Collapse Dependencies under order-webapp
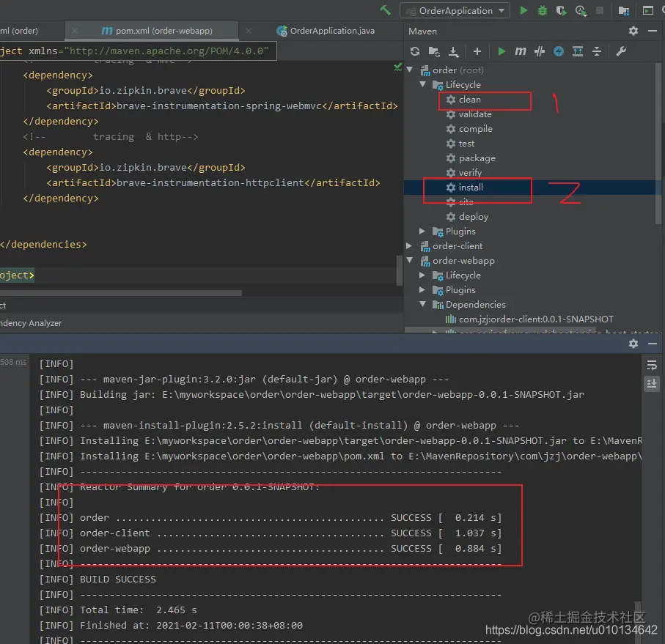 point(423,304)
